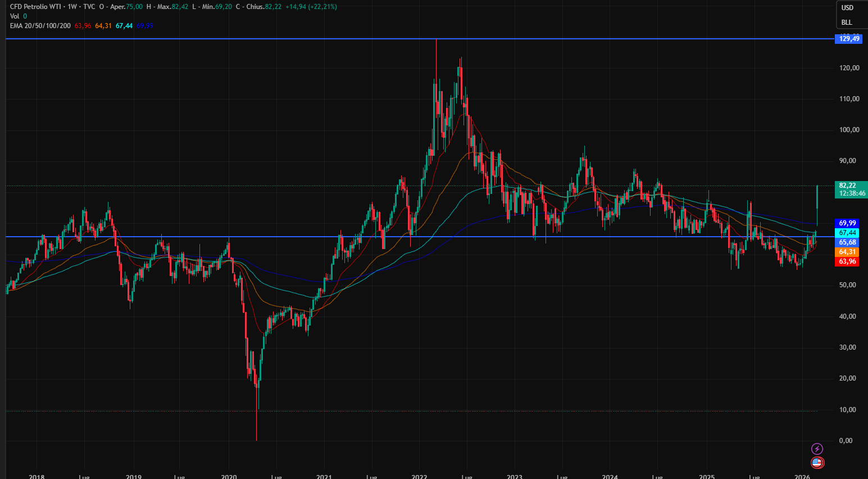
Task: Click the red 63,96 EMA price tag
Action: [x=847, y=261]
